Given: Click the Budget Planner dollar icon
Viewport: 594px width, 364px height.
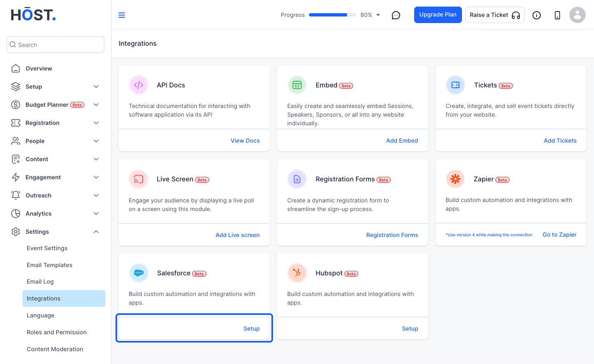Looking at the screenshot, I should click(x=16, y=105).
